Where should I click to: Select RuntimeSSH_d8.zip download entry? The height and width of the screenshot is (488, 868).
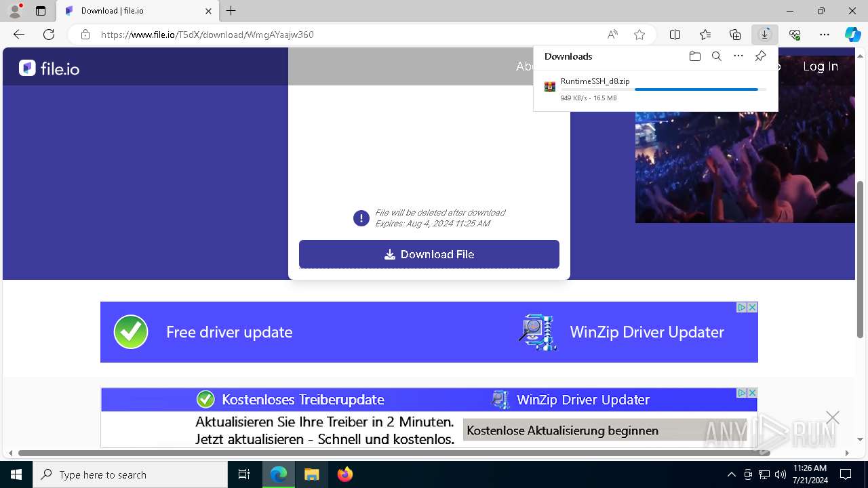click(655, 89)
